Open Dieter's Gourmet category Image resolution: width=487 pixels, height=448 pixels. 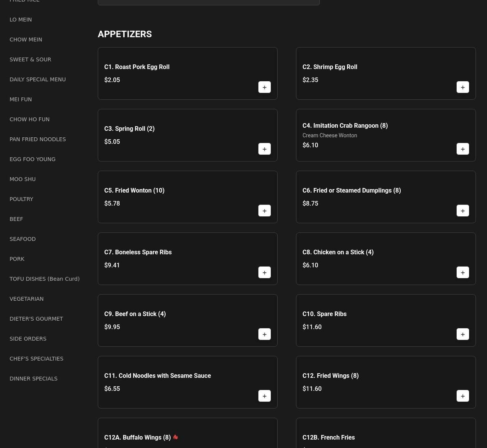click(x=36, y=319)
